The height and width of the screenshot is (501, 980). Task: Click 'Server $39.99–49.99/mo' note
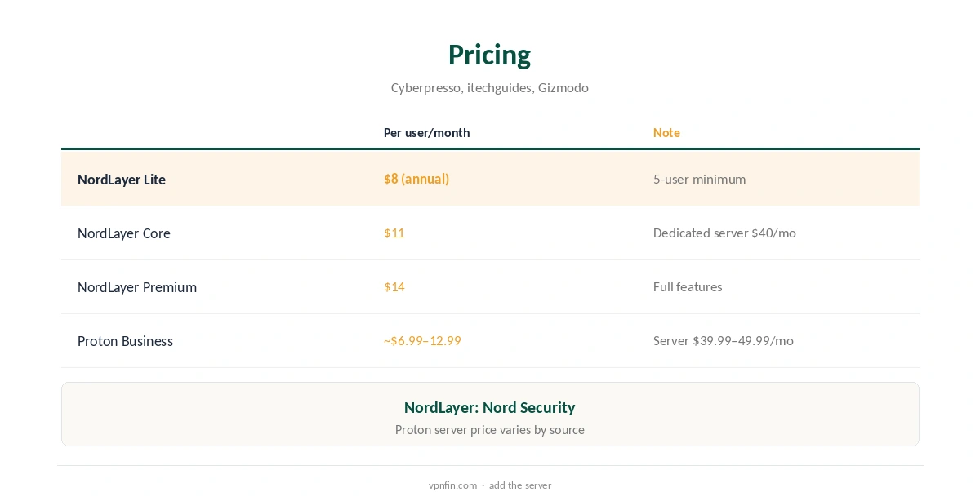(723, 340)
